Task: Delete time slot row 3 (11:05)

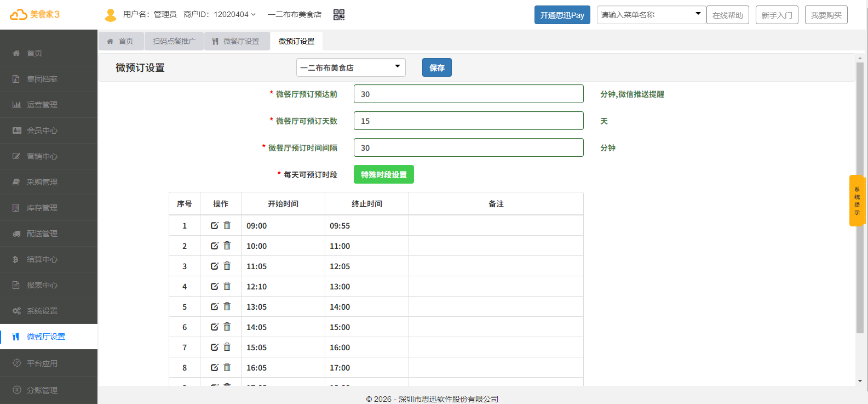Action: click(x=227, y=266)
